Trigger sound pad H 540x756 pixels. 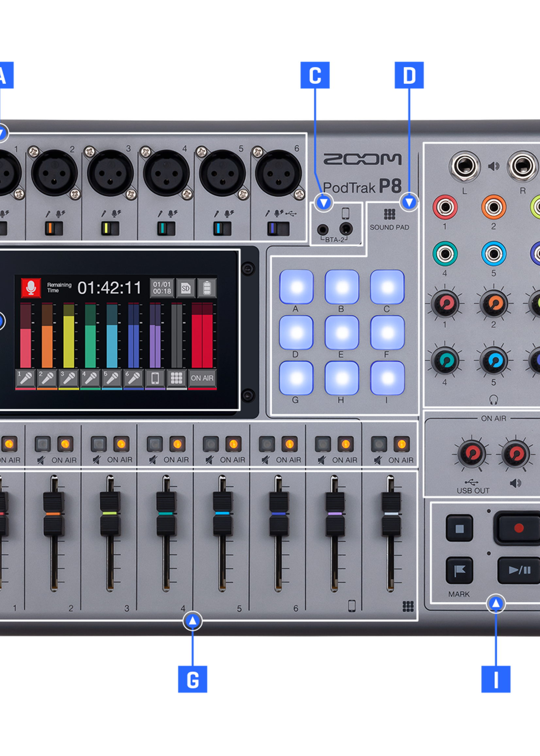click(342, 378)
